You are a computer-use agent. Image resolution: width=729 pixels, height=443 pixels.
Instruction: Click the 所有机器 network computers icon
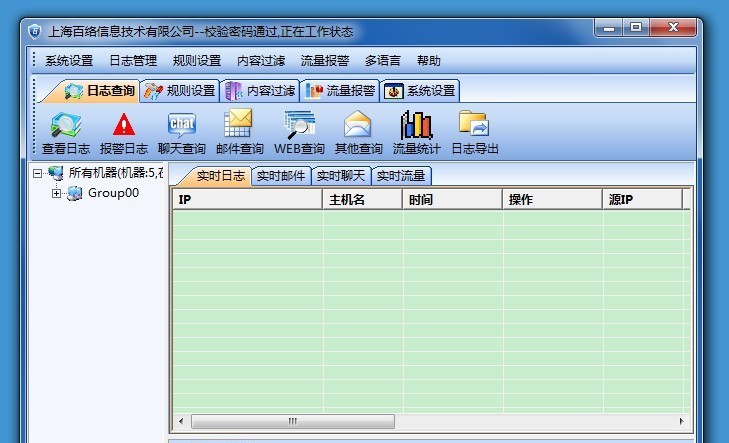pos(56,173)
